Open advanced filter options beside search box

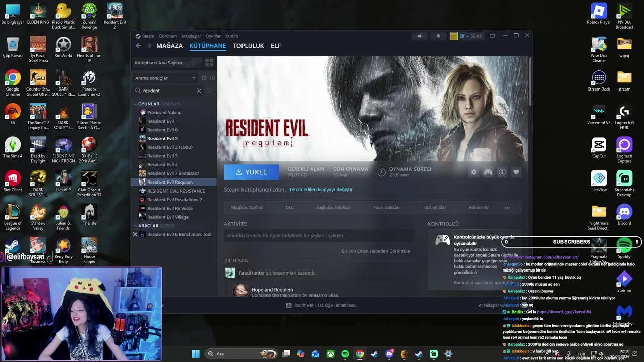[209, 90]
